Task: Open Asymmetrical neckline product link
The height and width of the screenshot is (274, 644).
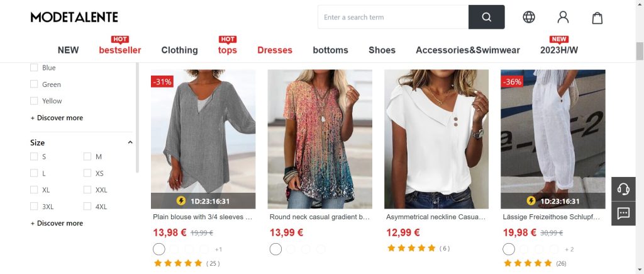Action: pos(436,217)
